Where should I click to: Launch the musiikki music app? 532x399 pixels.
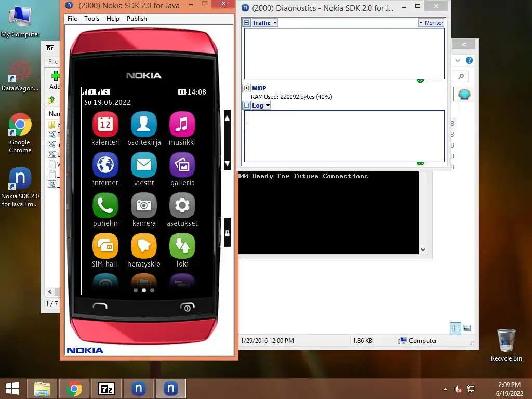click(182, 125)
